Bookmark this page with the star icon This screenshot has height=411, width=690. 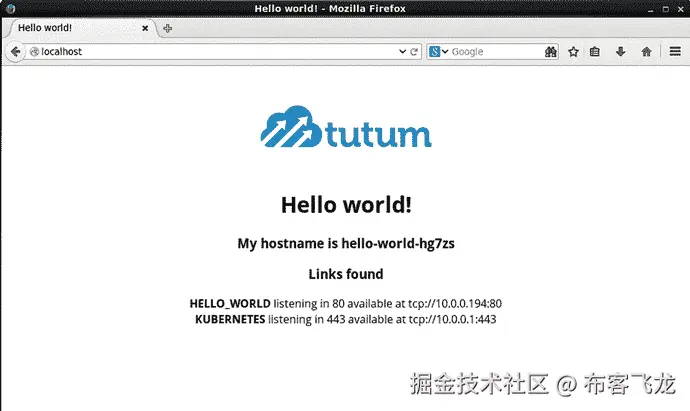tap(573, 51)
